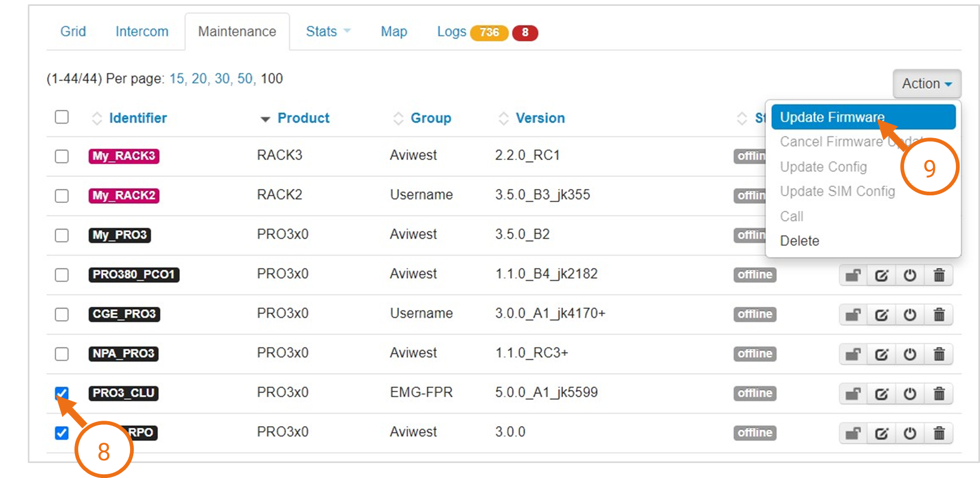Toggle the select-all checkbox in header
980x478 pixels.
(62, 117)
